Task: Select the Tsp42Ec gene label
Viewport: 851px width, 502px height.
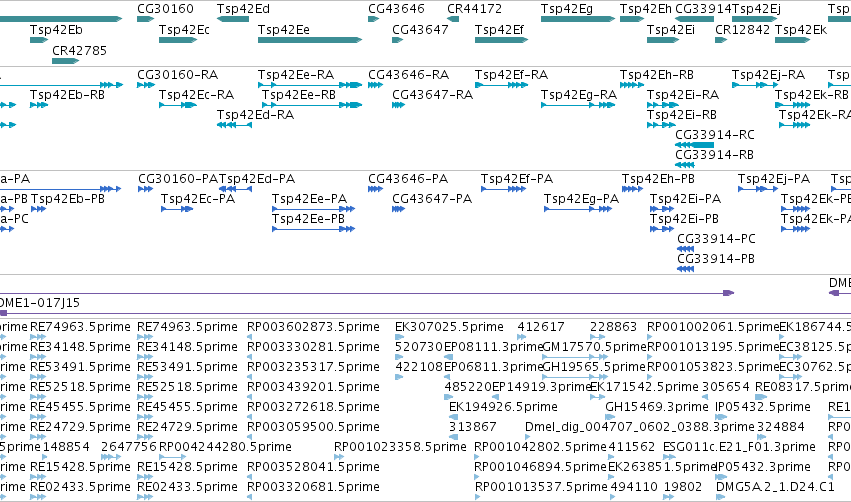Action: pos(184,30)
